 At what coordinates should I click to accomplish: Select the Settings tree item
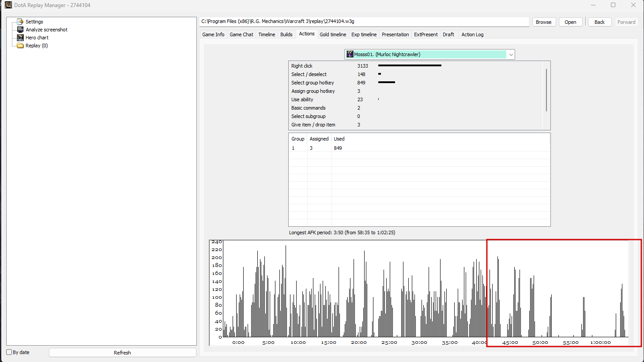coord(34,22)
